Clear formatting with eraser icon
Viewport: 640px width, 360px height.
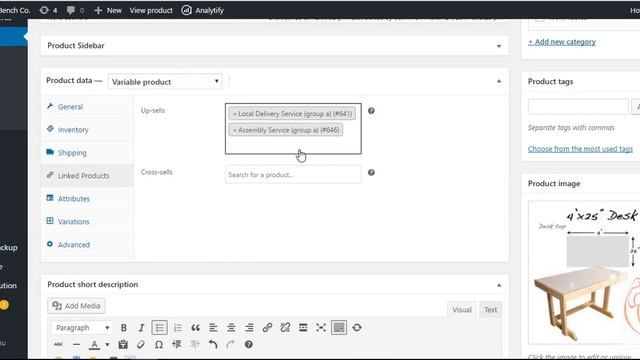coord(141,344)
